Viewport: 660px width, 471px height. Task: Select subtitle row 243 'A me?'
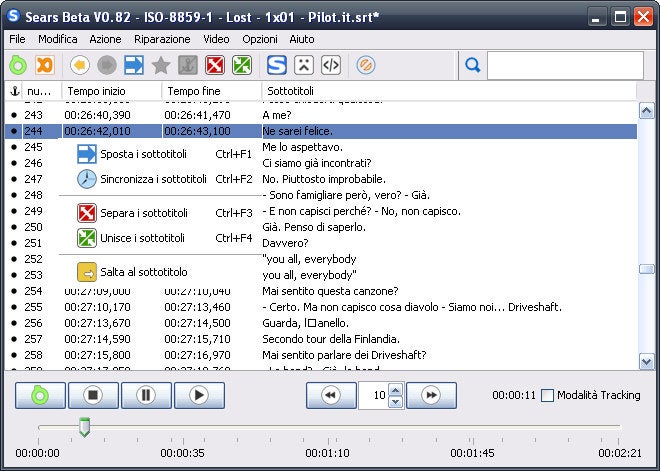point(321,115)
